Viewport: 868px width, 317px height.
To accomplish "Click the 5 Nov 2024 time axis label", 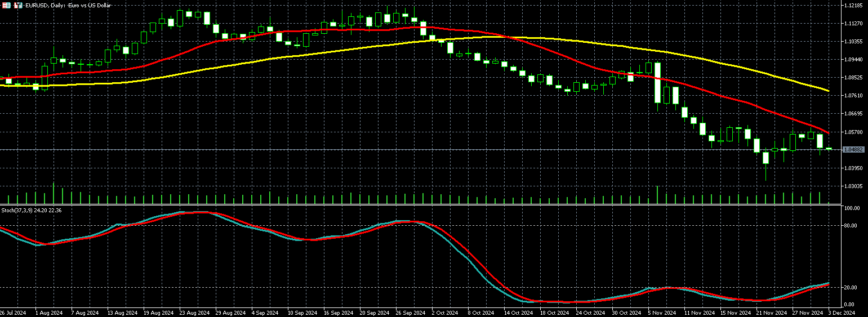I will pyautogui.click(x=661, y=312).
